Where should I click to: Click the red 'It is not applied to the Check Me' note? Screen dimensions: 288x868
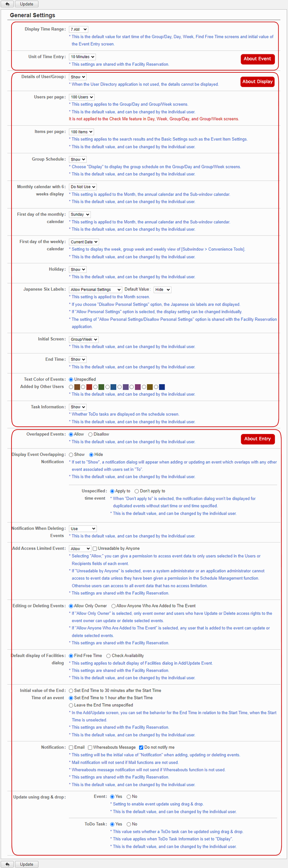pos(154,119)
